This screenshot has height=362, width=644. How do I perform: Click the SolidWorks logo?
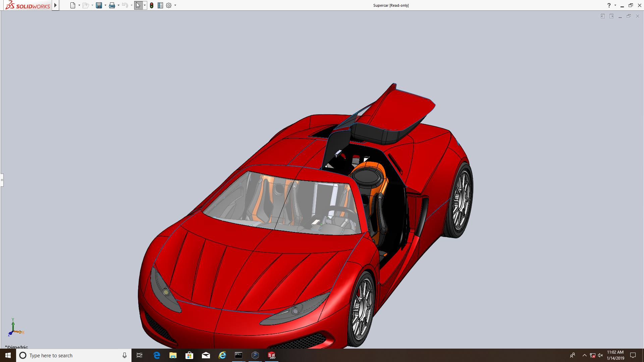click(28, 5)
